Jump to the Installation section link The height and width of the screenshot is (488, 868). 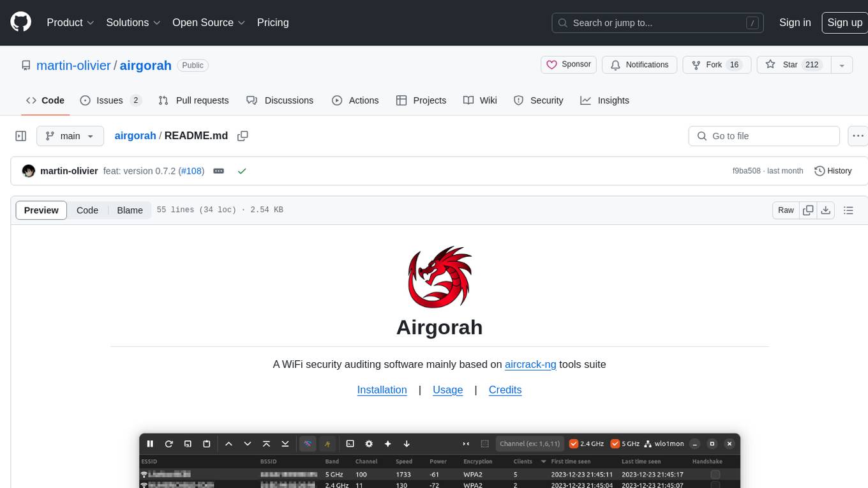382,390
